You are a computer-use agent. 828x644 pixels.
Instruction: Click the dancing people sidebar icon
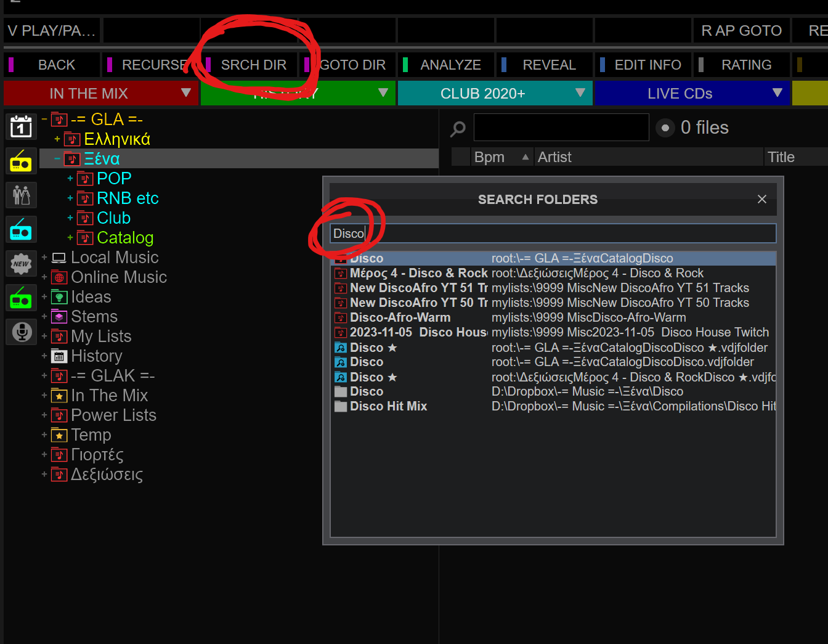coord(22,195)
